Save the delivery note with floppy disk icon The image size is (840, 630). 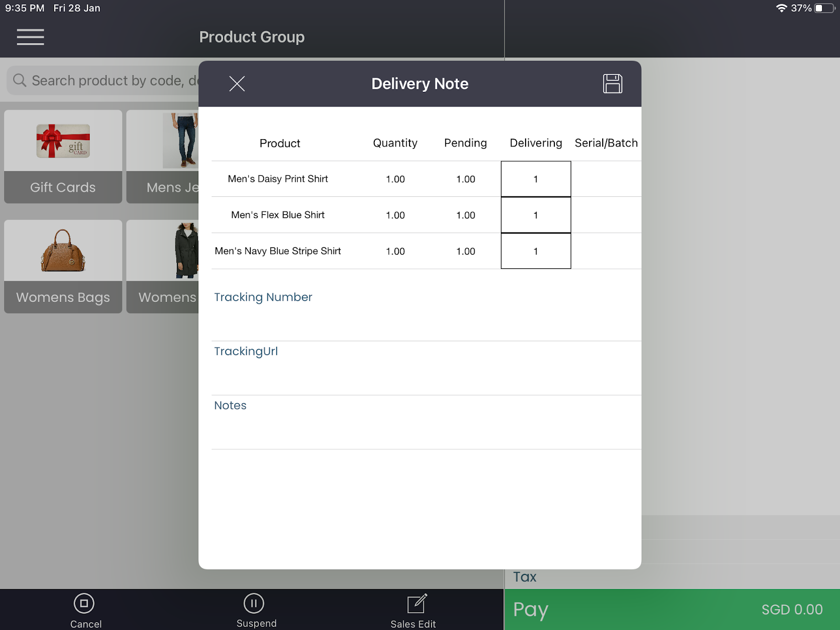612,84
